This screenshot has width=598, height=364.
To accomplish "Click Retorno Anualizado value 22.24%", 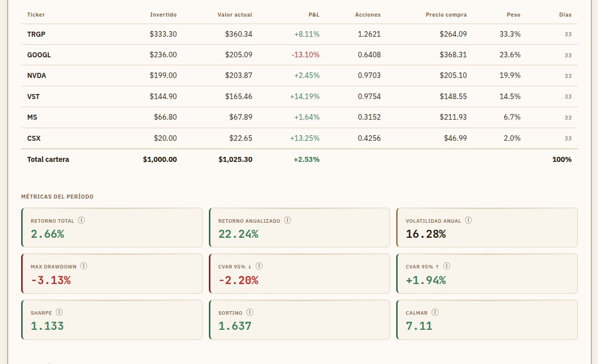I will 239,234.
